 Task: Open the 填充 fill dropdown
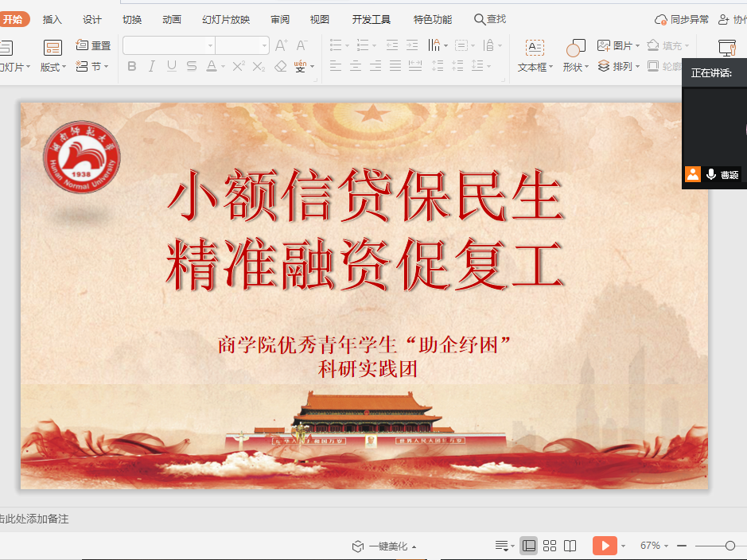[687, 45]
